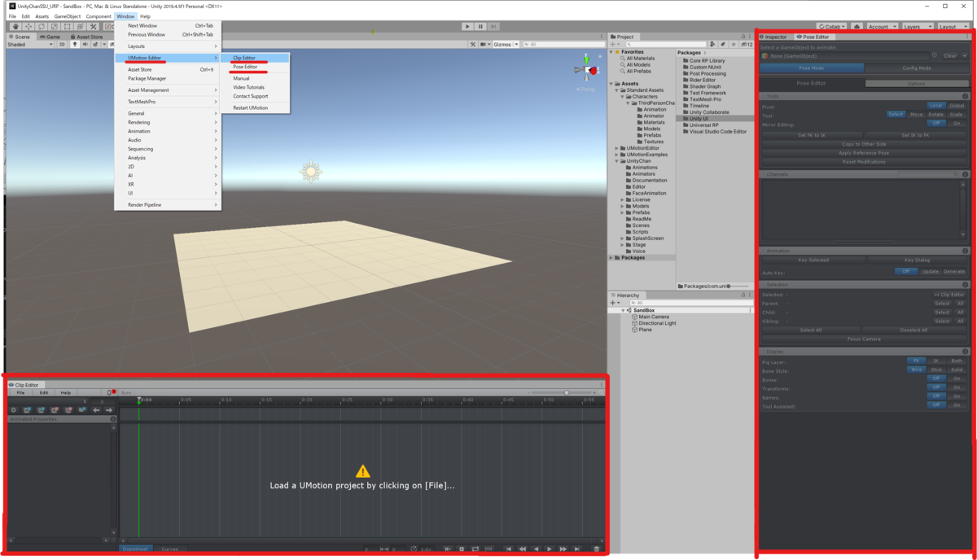Image resolution: width=977 pixels, height=560 pixels.
Task: Switch to the Inspector tab
Action: [x=773, y=37]
